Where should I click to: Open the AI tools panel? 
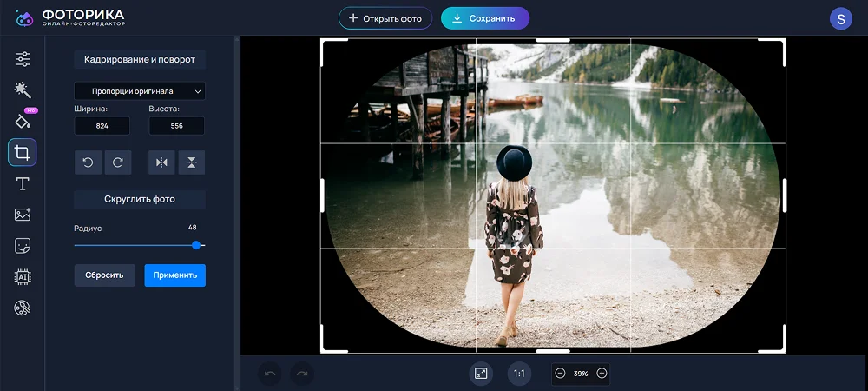[x=23, y=277]
